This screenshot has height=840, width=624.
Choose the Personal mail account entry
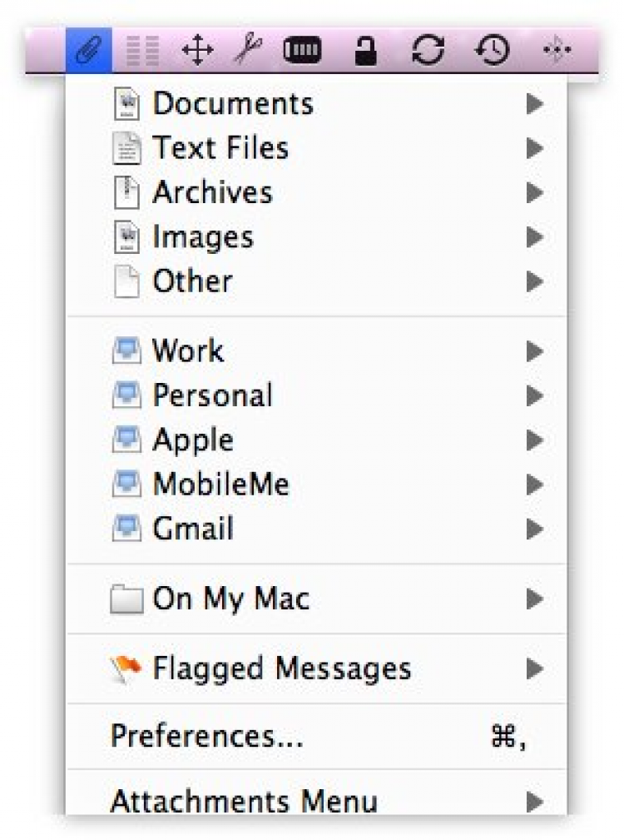pyautogui.click(x=212, y=395)
